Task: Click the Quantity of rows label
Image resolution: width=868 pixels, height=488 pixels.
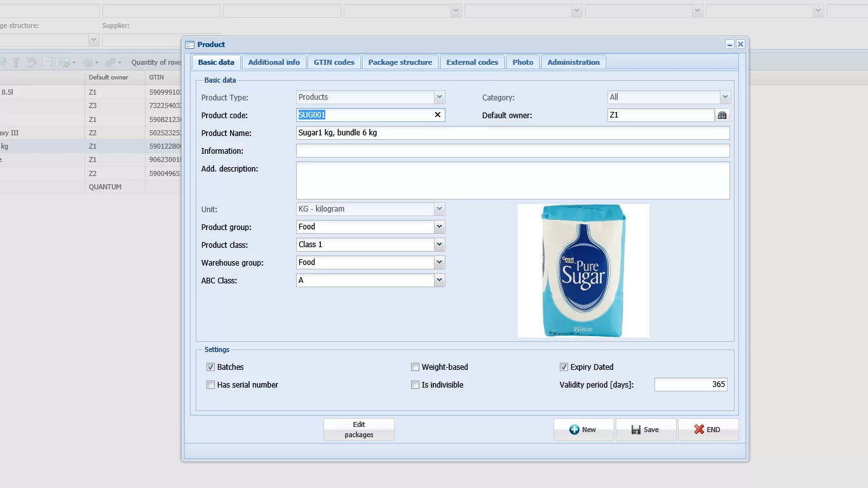Action: pos(156,62)
